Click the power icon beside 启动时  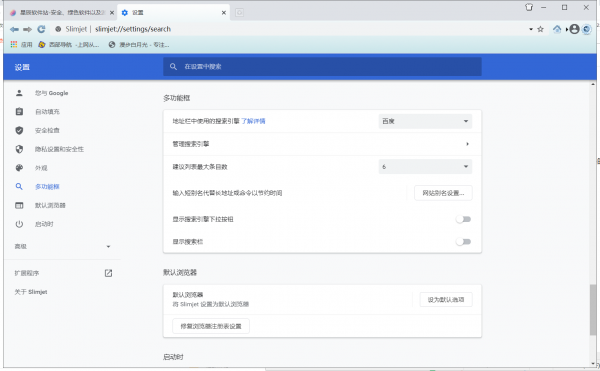coord(19,224)
